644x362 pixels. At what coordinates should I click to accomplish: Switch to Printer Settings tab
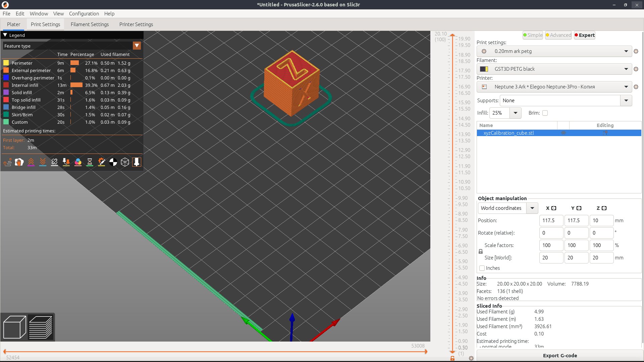(136, 24)
